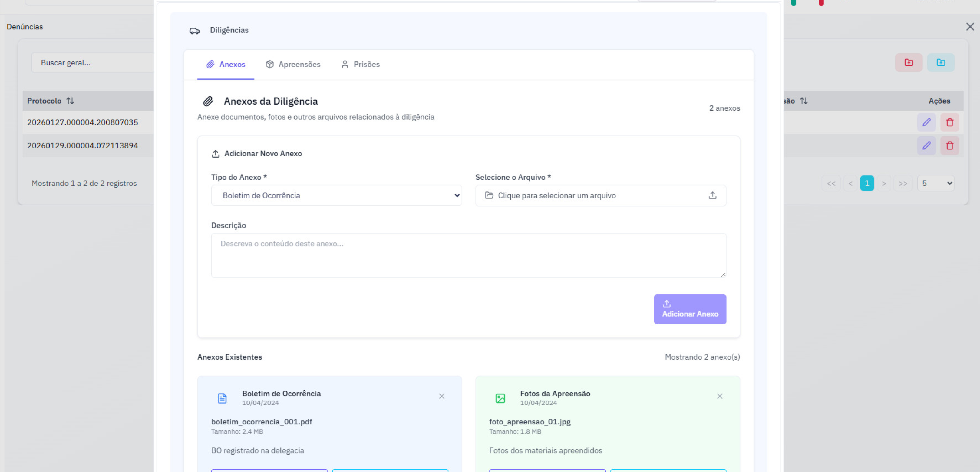
Task: Click the Boletim de Ocorrência document icon
Action: click(x=222, y=398)
